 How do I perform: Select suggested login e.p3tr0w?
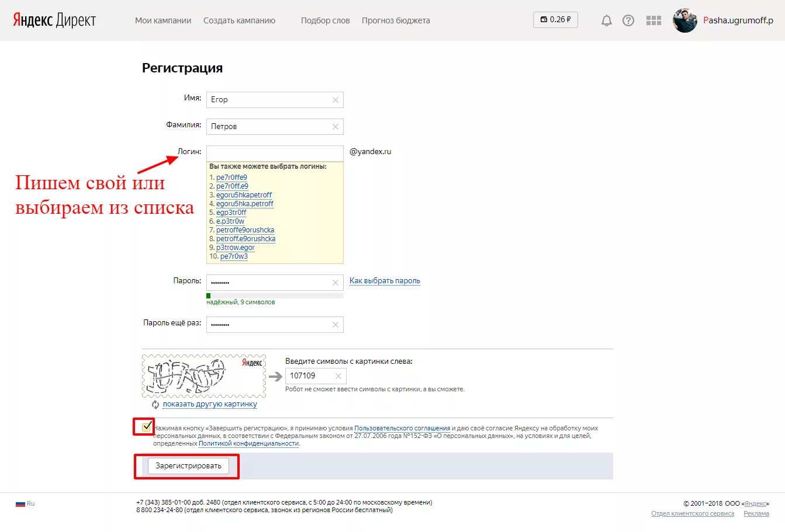click(230, 221)
